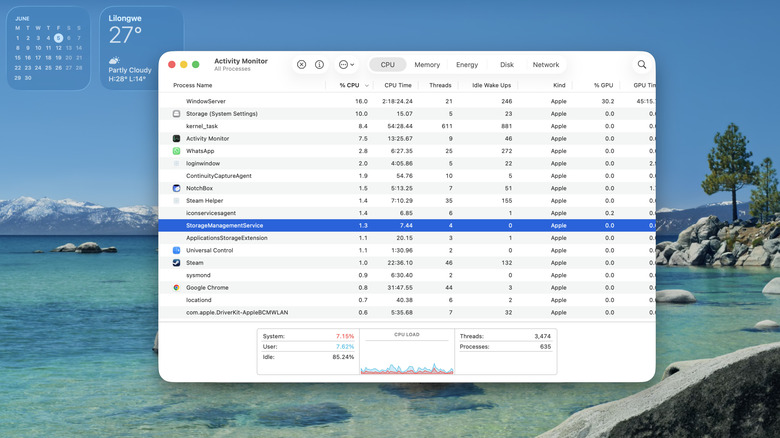Click the Idle 85.24% statistic
The image size is (780, 438).
pyautogui.click(x=308, y=357)
